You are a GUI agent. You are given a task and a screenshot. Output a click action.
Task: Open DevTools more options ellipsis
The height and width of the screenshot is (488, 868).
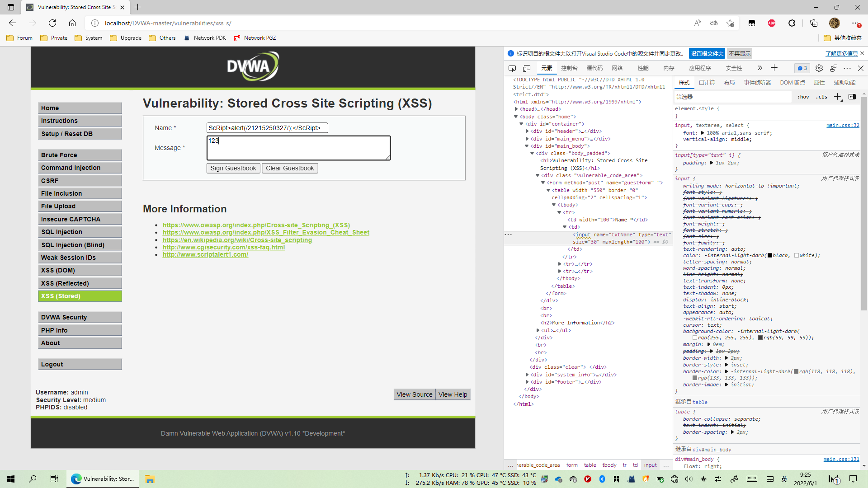click(847, 68)
